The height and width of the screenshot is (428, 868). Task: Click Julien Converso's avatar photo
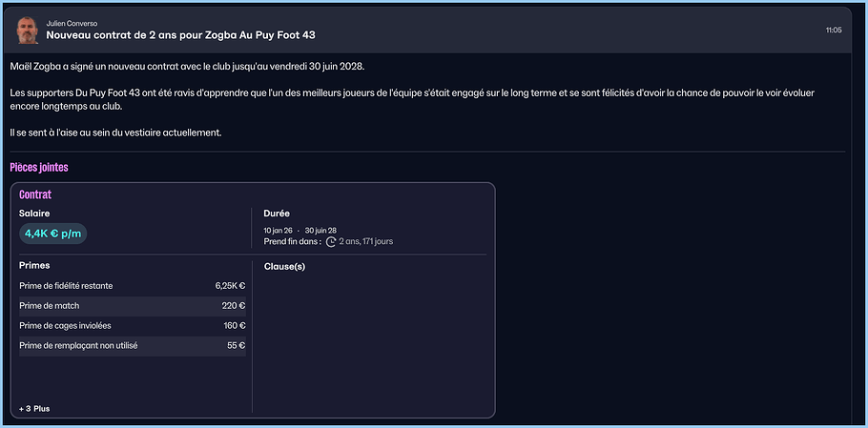pyautogui.click(x=27, y=30)
